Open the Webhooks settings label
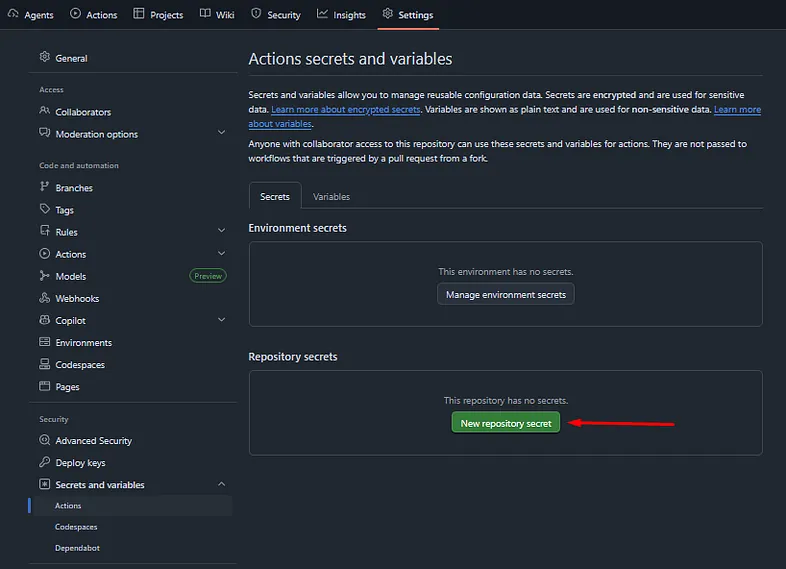The image size is (786, 569). [77, 299]
